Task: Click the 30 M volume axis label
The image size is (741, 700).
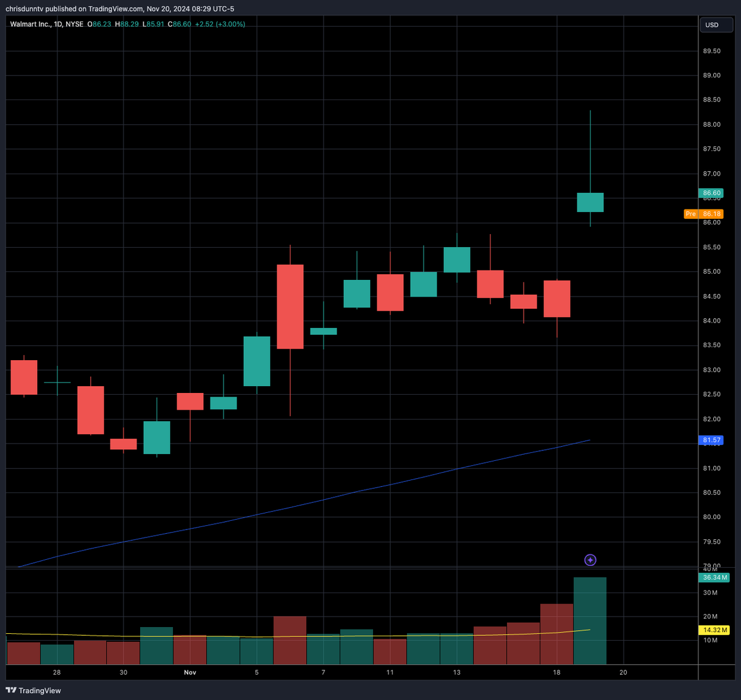Action: pos(710,592)
